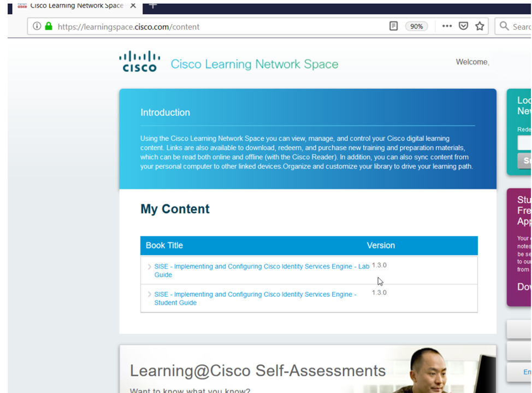This screenshot has width=532, height=393.
Task: Expand the SISE Lab Guide row chevron
Action: click(x=150, y=267)
